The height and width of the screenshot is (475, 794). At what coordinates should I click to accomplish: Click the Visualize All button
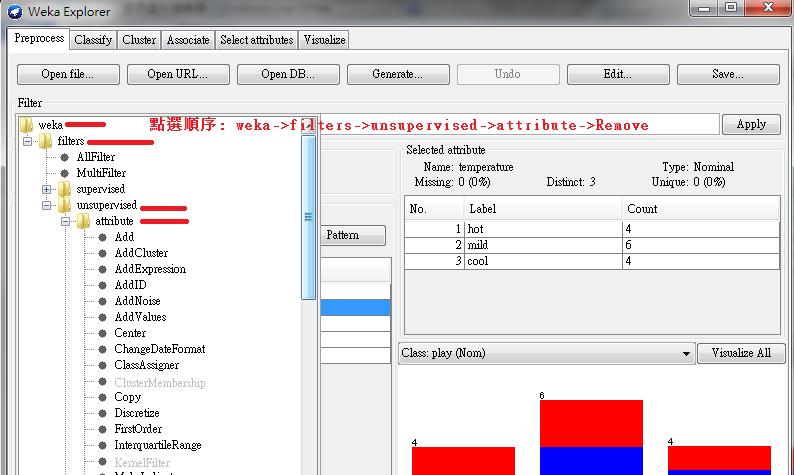(x=741, y=353)
